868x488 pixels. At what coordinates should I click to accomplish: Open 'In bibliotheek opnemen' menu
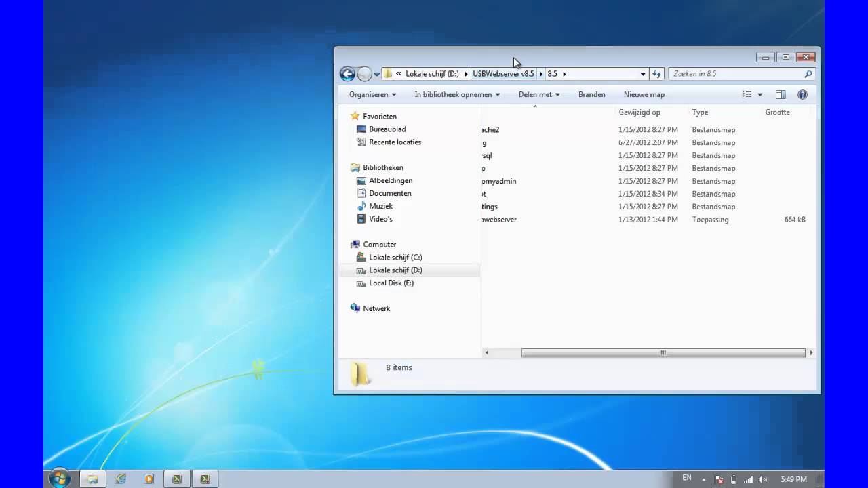click(457, 94)
